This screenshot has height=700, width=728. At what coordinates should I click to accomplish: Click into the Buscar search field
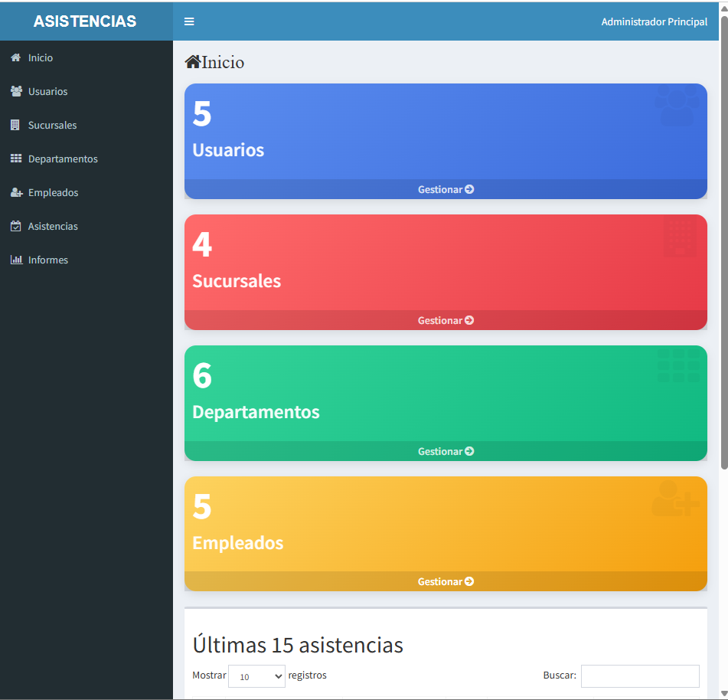click(639, 676)
